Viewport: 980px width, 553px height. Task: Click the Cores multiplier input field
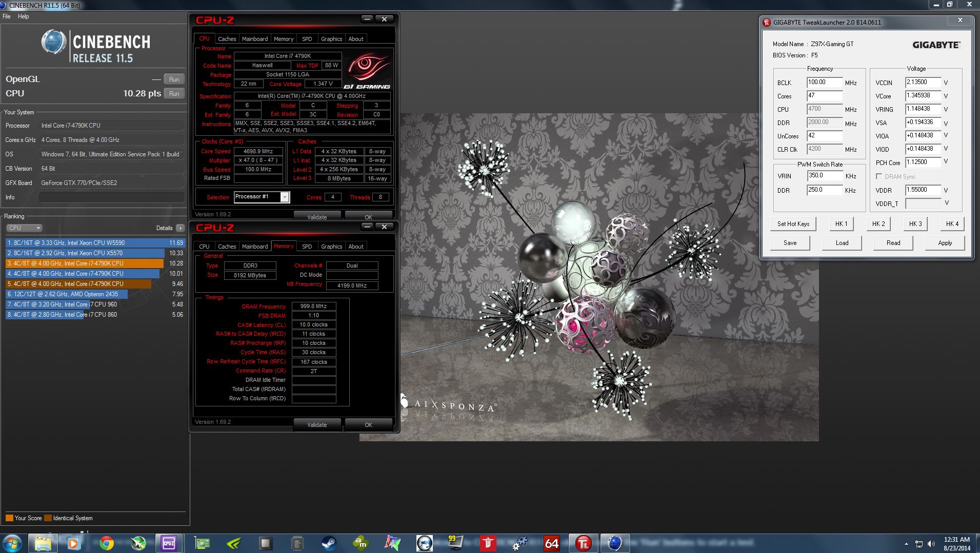(825, 95)
